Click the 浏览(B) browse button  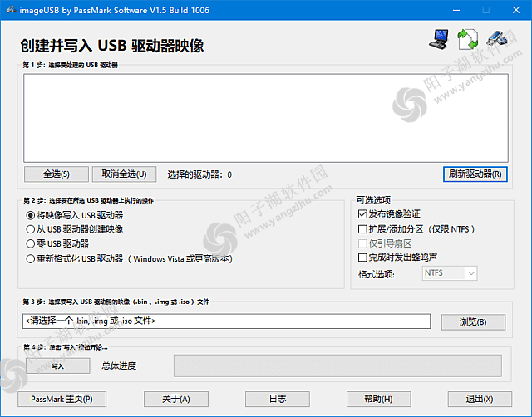click(473, 322)
